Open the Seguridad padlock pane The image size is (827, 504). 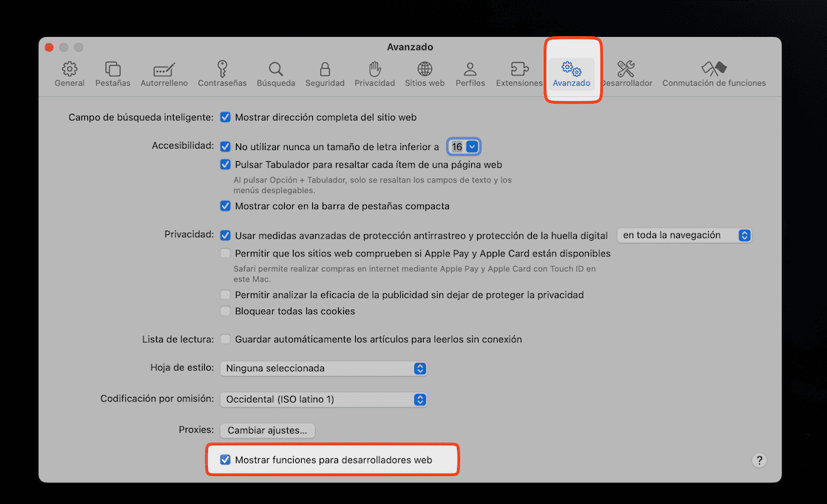click(x=325, y=74)
